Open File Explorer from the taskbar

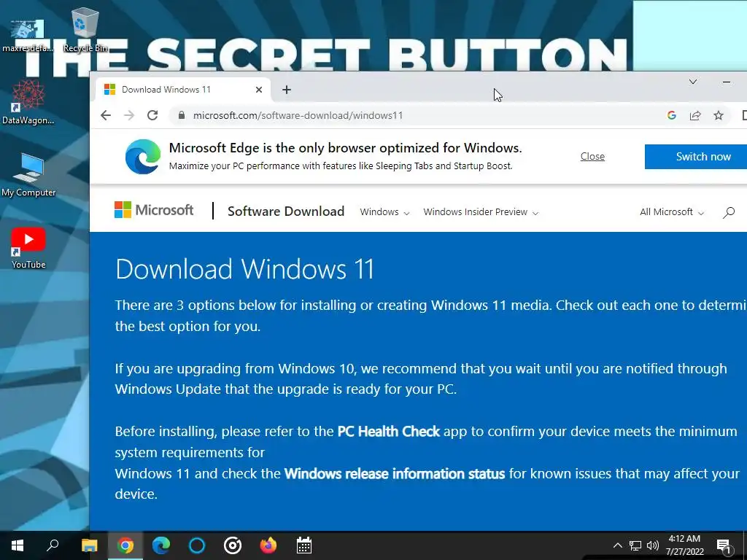[89, 545]
